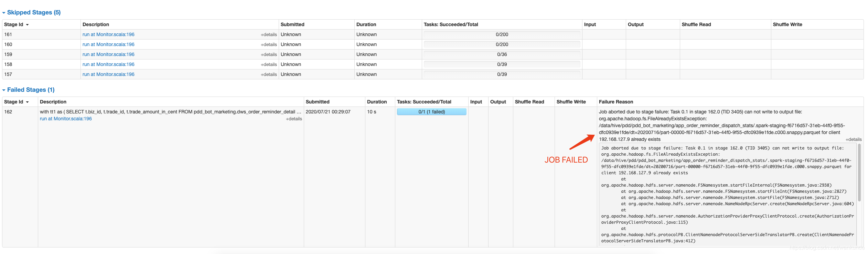
Task: Open run at Monitor.scala:196 link for stage 160
Action: pos(108,44)
